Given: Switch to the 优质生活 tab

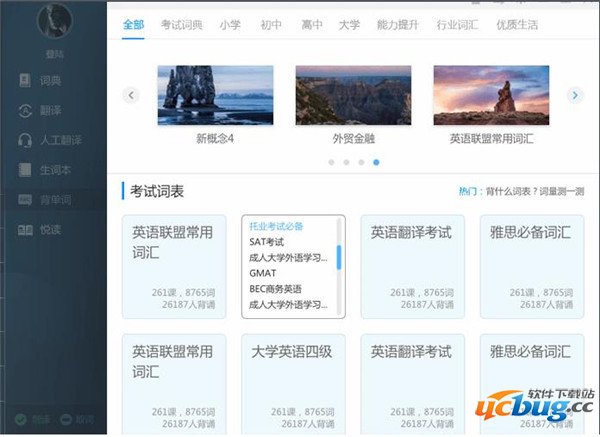Looking at the screenshot, I should tap(517, 25).
